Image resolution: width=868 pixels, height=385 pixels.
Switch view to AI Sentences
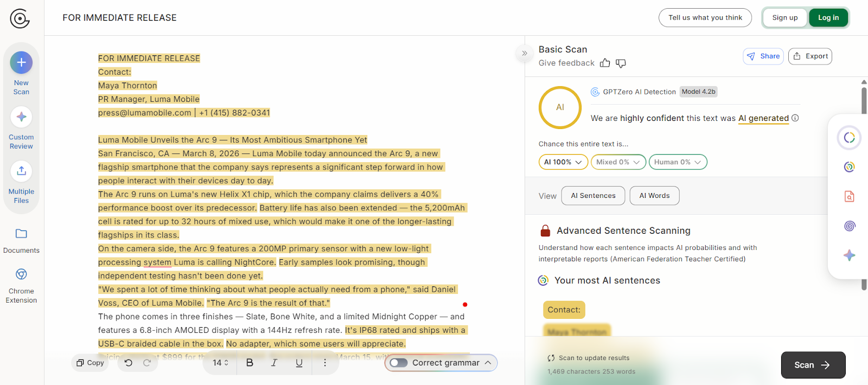[x=593, y=196]
